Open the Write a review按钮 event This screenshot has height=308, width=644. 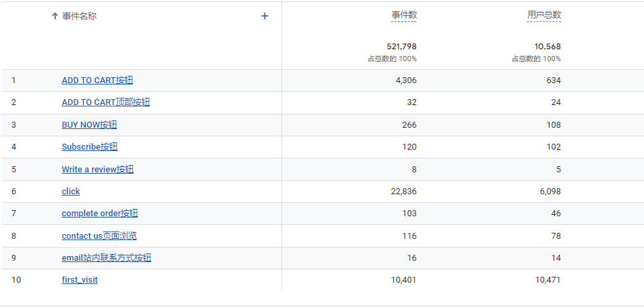pyautogui.click(x=98, y=169)
